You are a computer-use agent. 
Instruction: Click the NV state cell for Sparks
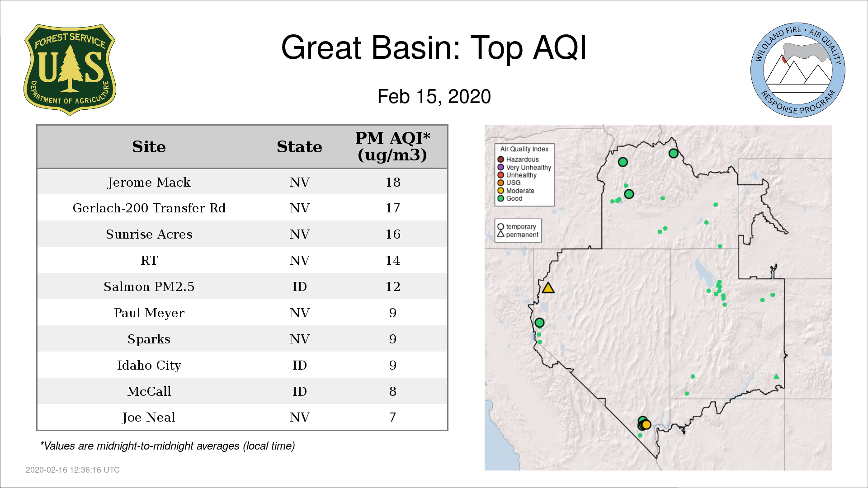click(299, 339)
